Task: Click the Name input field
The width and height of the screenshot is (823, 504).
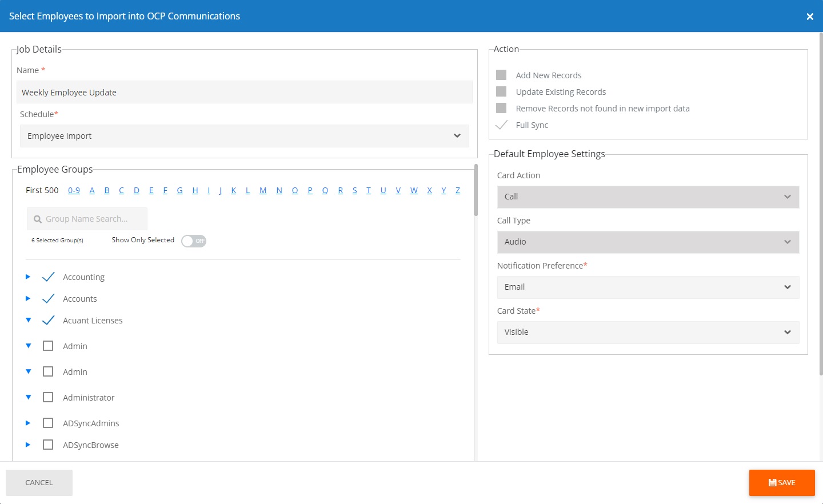Action: coord(245,92)
